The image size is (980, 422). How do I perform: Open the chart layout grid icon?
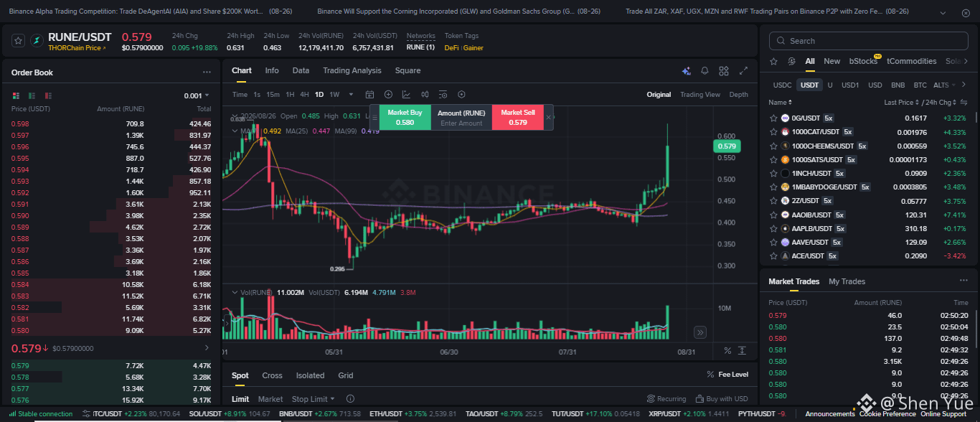tap(724, 70)
